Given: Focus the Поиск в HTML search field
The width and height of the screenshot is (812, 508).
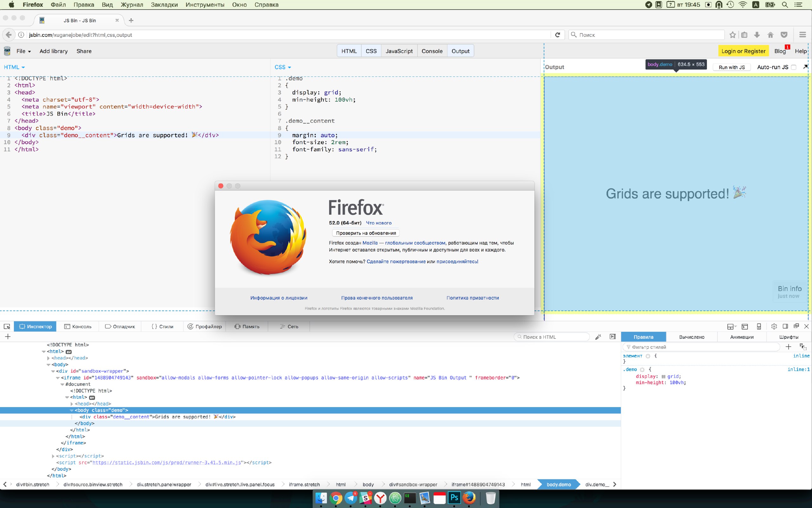Looking at the screenshot, I should (552, 337).
